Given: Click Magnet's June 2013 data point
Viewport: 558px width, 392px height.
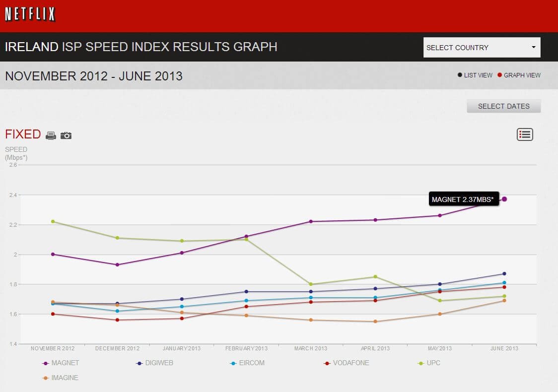Looking at the screenshot, I should tap(504, 199).
